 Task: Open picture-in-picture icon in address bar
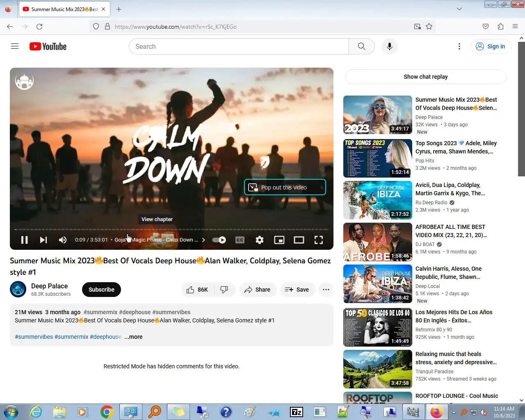pyautogui.click(x=418, y=27)
